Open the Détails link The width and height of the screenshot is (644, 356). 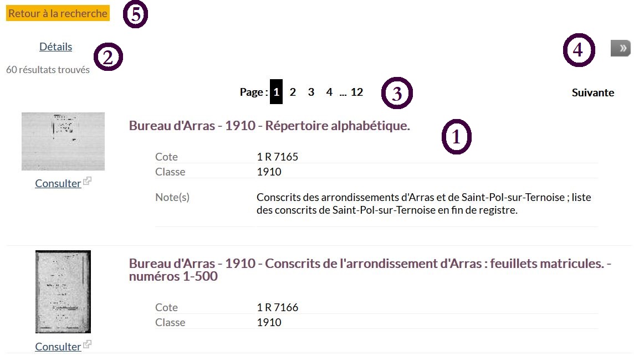pos(55,47)
